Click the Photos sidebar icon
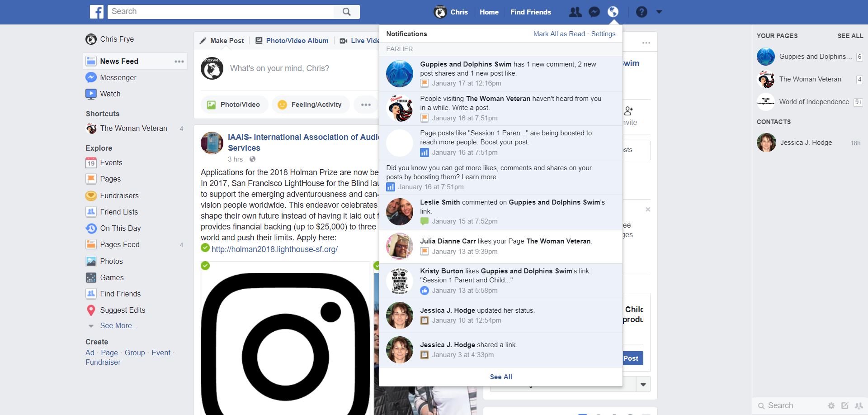The image size is (868, 415). click(91, 261)
